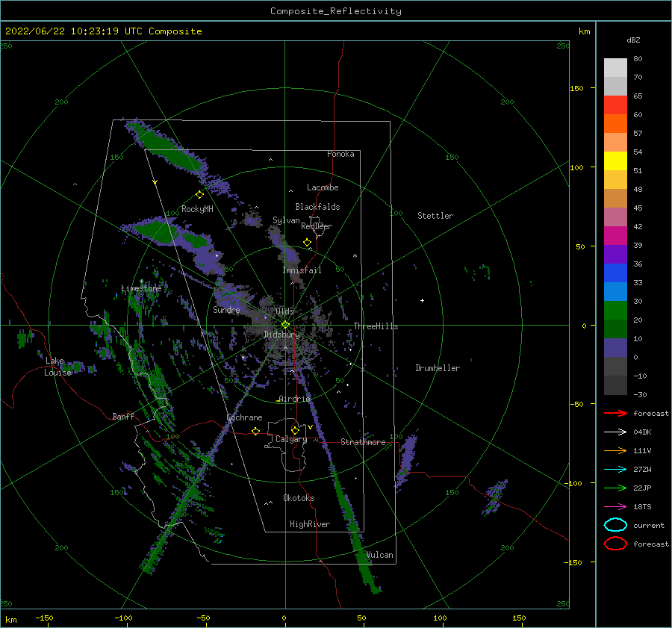
Task: Click the Okotoks city label
Action: [x=299, y=498]
